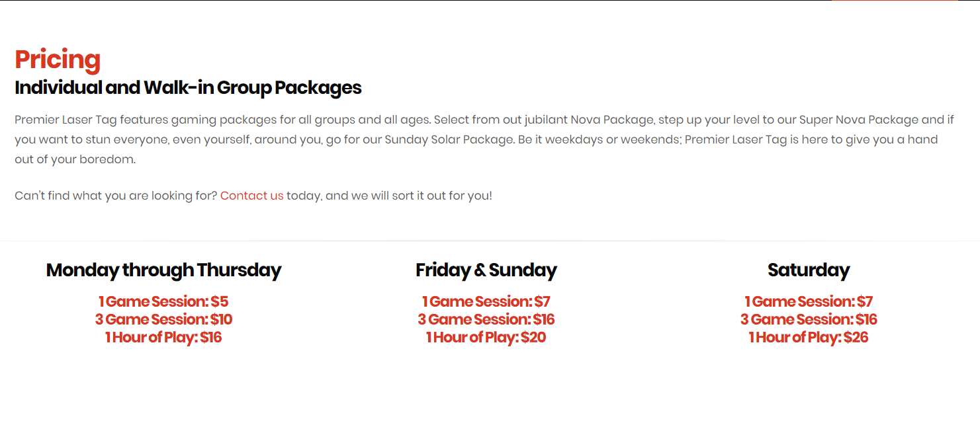The image size is (980, 425).
Task: Click the Super Nova Package mention
Action: click(x=859, y=120)
